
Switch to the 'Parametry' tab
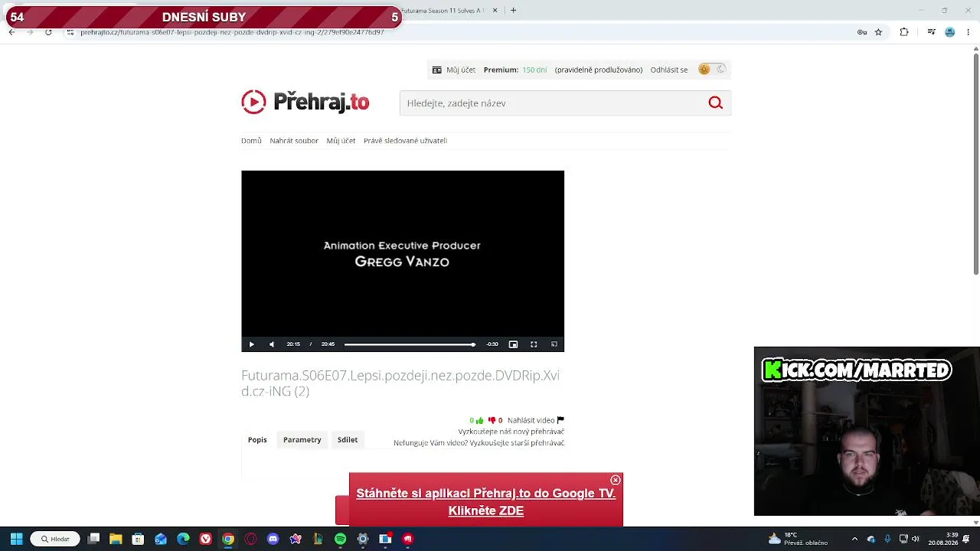302,440
